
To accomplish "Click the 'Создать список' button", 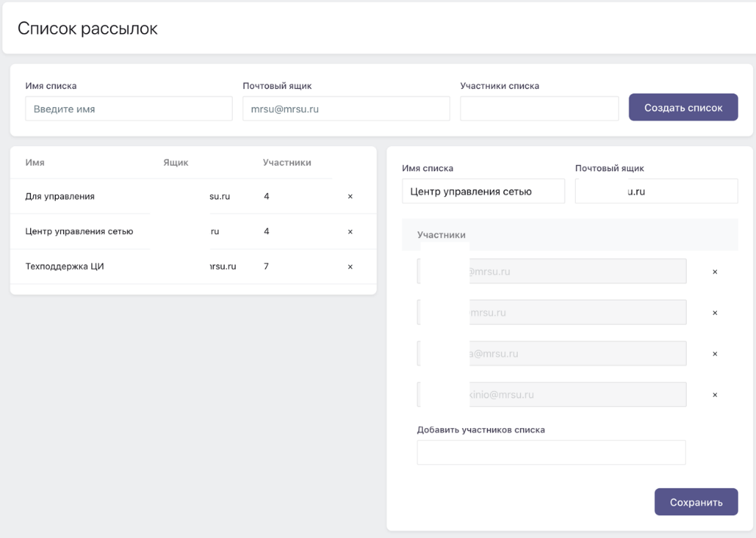I will coord(683,108).
